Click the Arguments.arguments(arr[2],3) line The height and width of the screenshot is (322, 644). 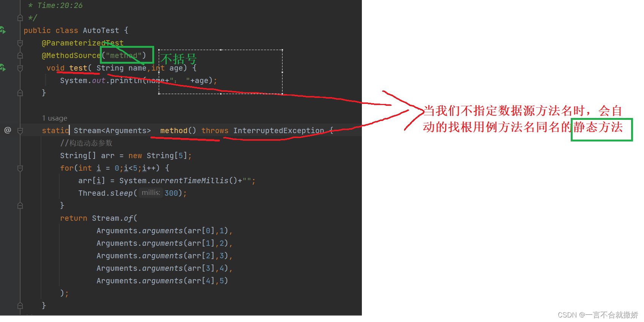(x=164, y=256)
